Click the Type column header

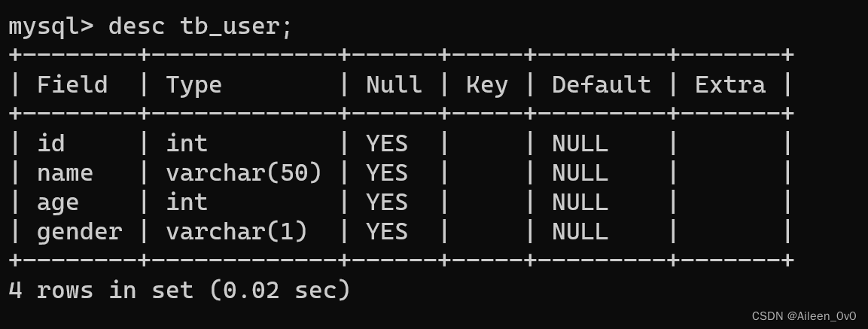point(193,84)
